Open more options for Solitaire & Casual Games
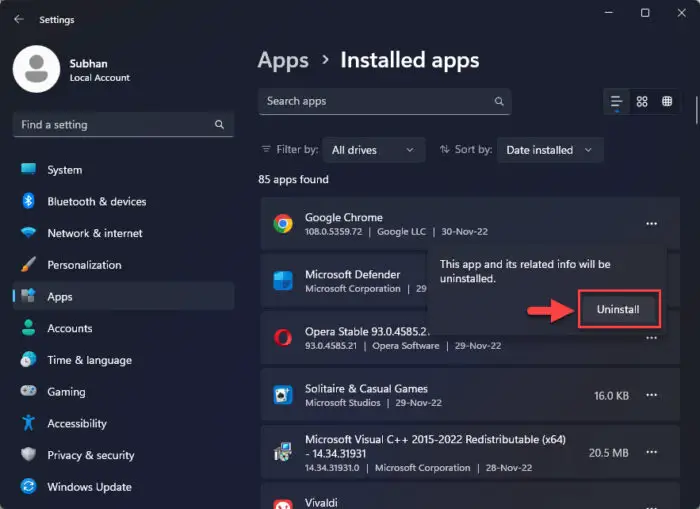 pyautogui.click(x=651, y=395)
